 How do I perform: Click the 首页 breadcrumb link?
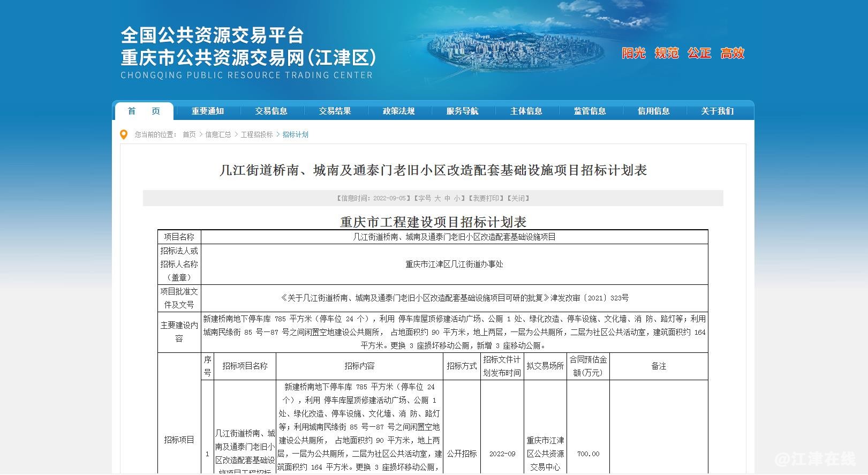click(189, 134)
